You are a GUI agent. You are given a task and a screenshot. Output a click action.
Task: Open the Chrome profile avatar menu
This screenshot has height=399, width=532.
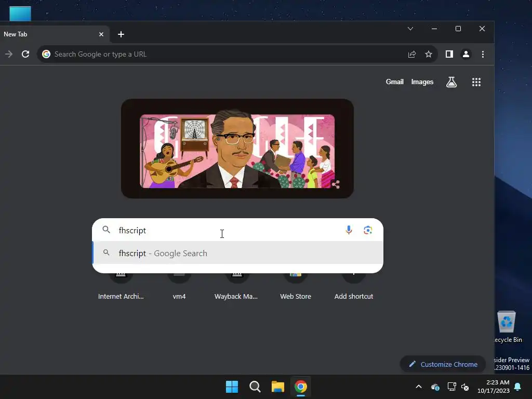[466, 54]
